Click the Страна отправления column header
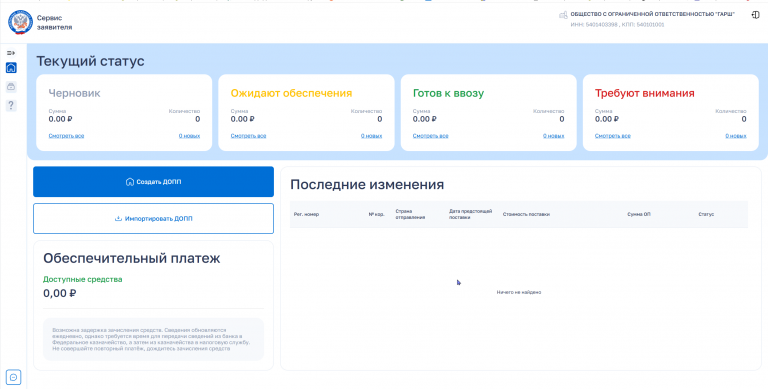This screenshot has height=389, width=768. (x=410, y=214)
